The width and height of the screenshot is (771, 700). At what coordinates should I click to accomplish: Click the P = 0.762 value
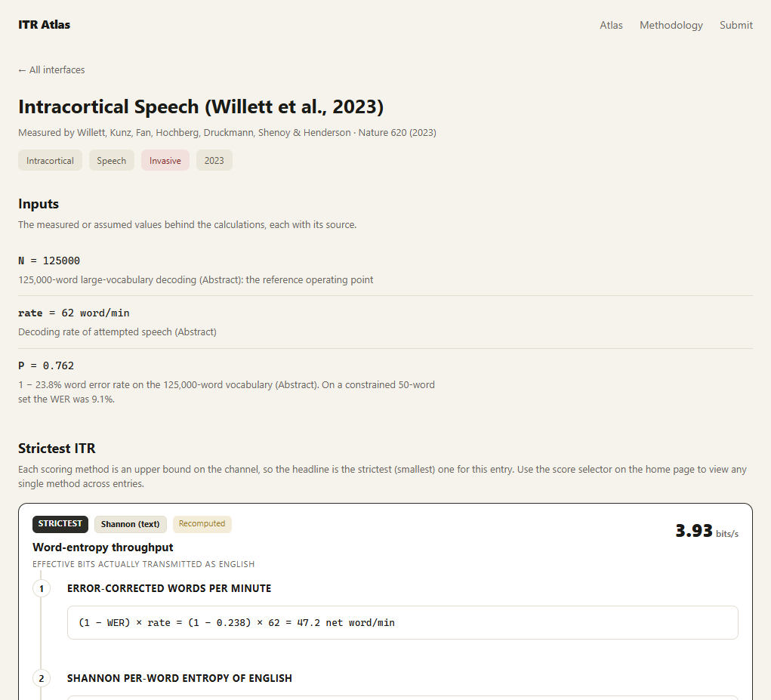click(46, 365)
